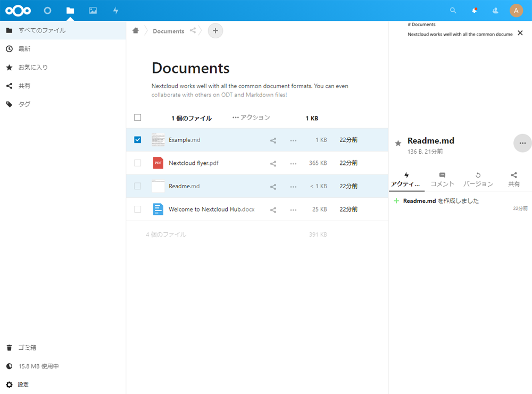Click the 391 KB total size

(x=318, y=234)
